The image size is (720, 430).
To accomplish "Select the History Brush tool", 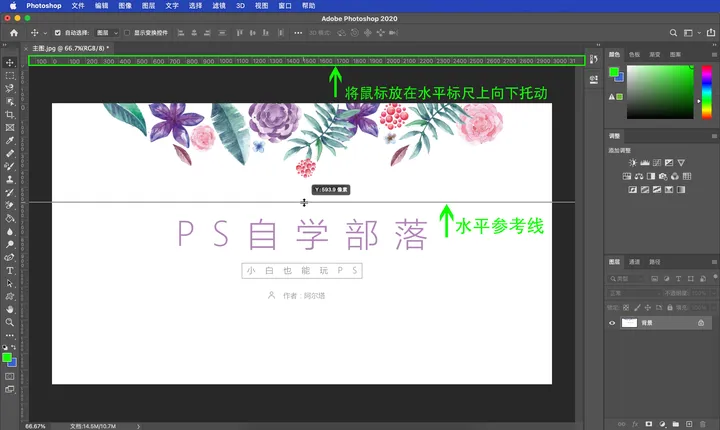I will (x=10, y=192).
